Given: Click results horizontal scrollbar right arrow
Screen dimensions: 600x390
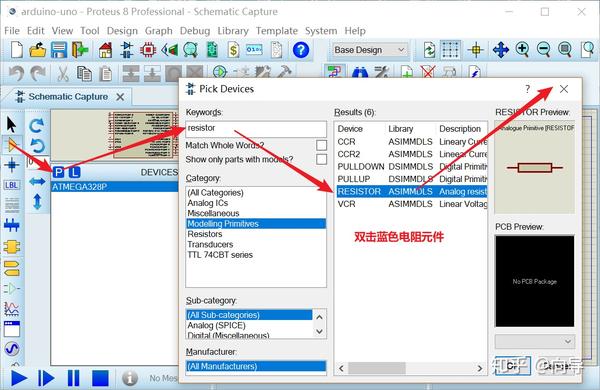Looking at the screenshot, I should tap(480, 369).
